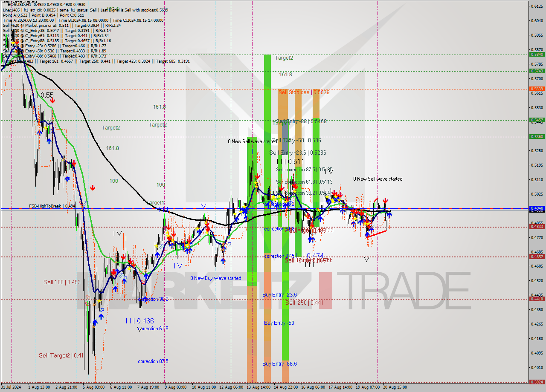Select the 'Sell Entry -88 | 0.5468' label
Screen dimensions: 546x392
(x=301, y=121)
